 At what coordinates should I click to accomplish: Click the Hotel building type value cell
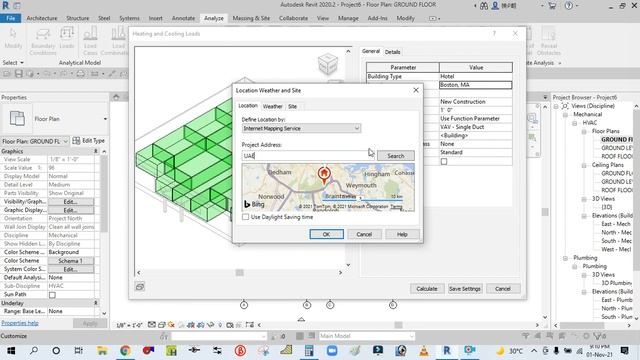pos(476,76)
